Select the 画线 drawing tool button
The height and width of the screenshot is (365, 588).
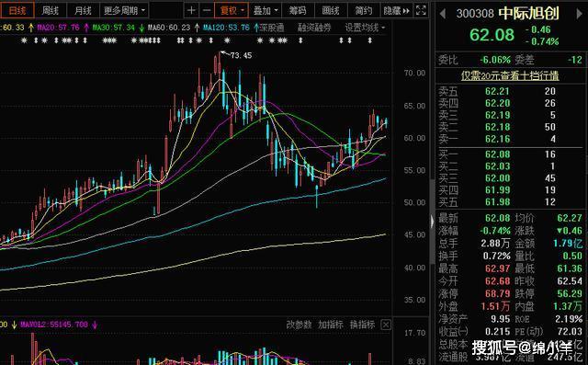pos(331,10)
